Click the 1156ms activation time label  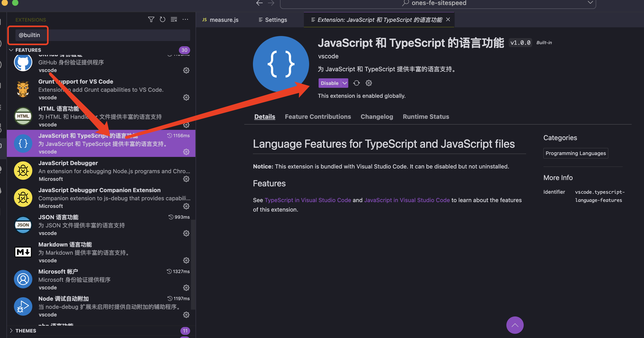pos(179,136)
